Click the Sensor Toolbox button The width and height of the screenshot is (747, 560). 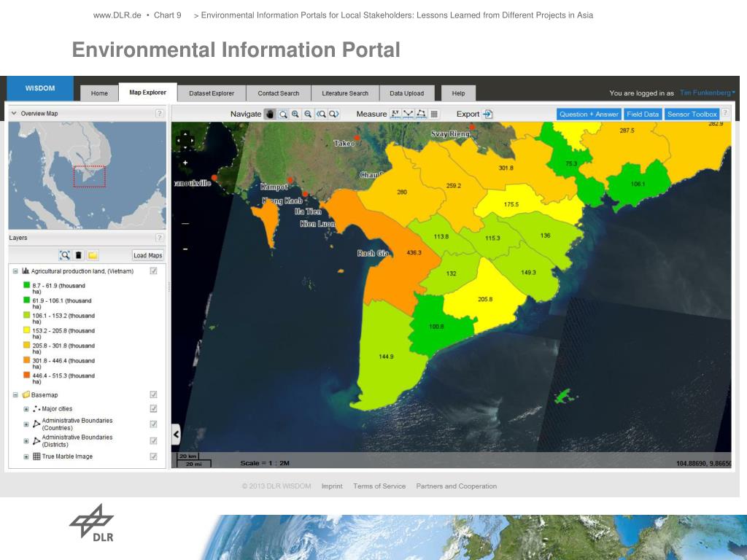pyautogui.click(x=692, y=114)
